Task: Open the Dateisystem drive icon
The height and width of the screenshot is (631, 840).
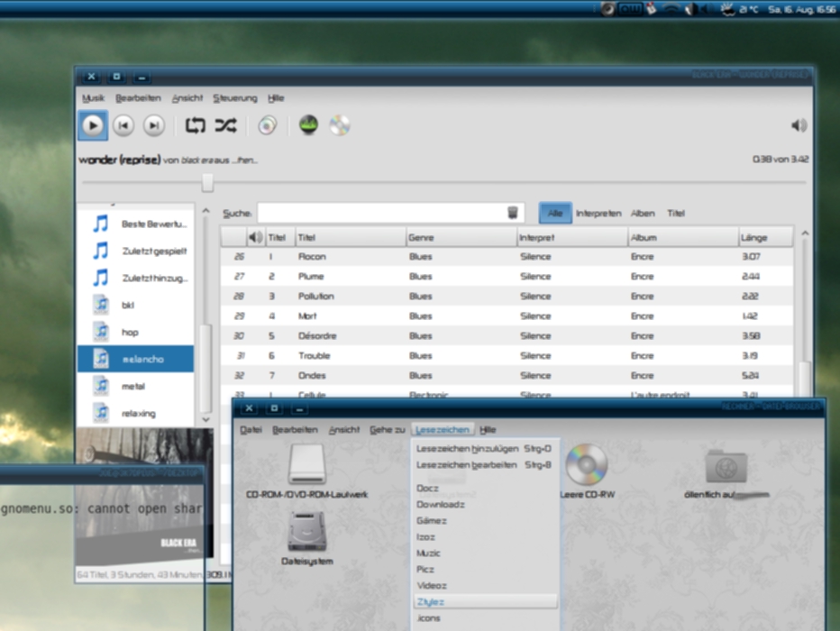Action: (307, 531)
